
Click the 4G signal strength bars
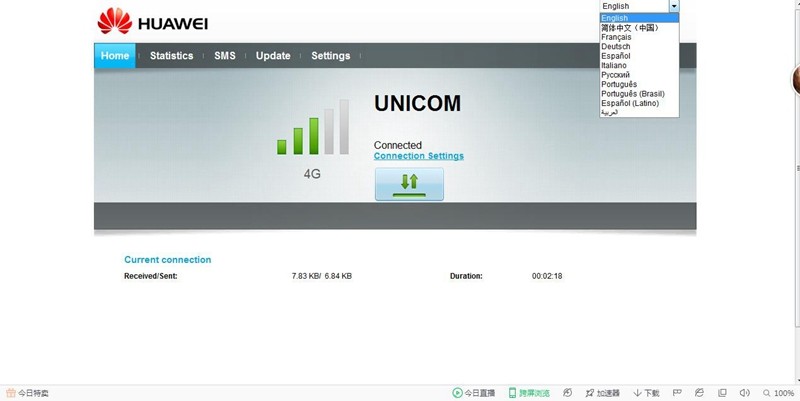click(x=313, y=127)
